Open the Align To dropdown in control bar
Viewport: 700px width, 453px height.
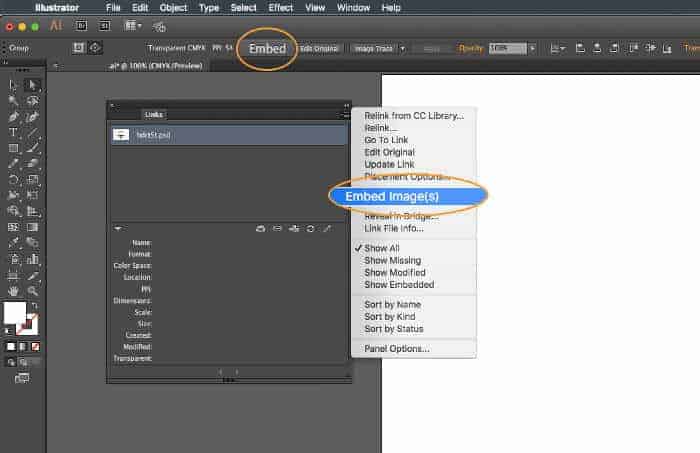click(x=557, y=48)
